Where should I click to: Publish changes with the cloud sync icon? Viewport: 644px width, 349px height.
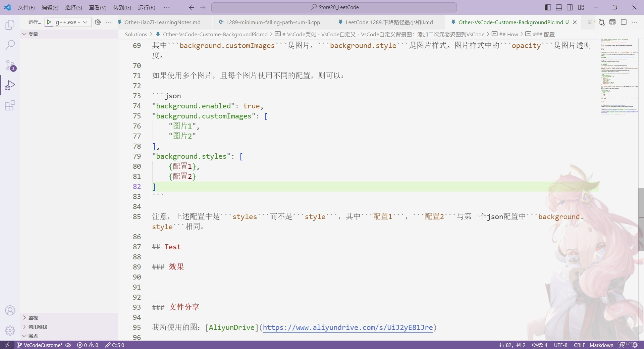[68, 345]
